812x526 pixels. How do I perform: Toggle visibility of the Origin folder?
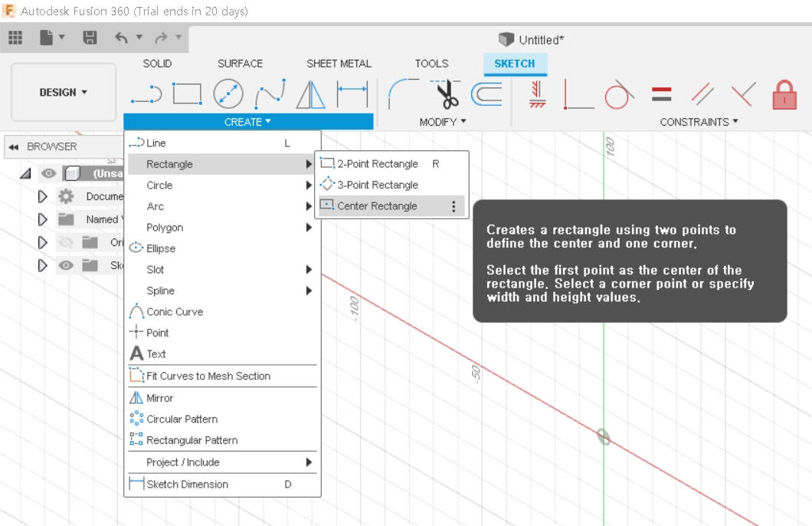(x=66, y=242)
